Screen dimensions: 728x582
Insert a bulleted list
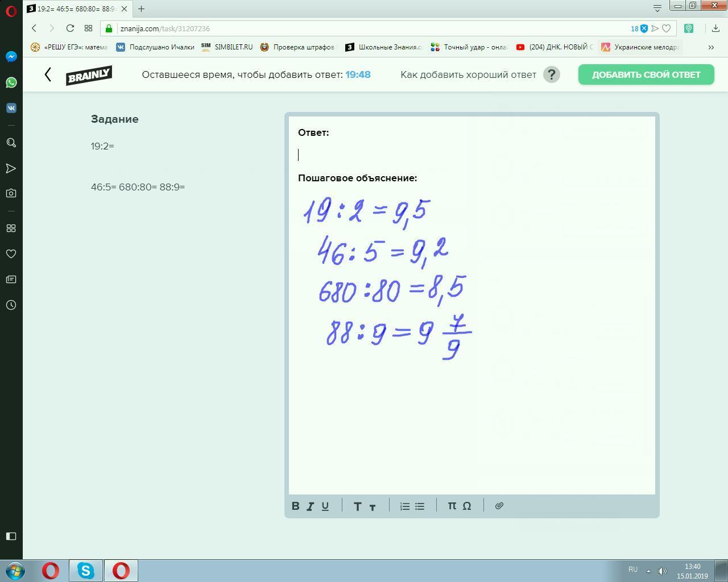pos(420,506)
